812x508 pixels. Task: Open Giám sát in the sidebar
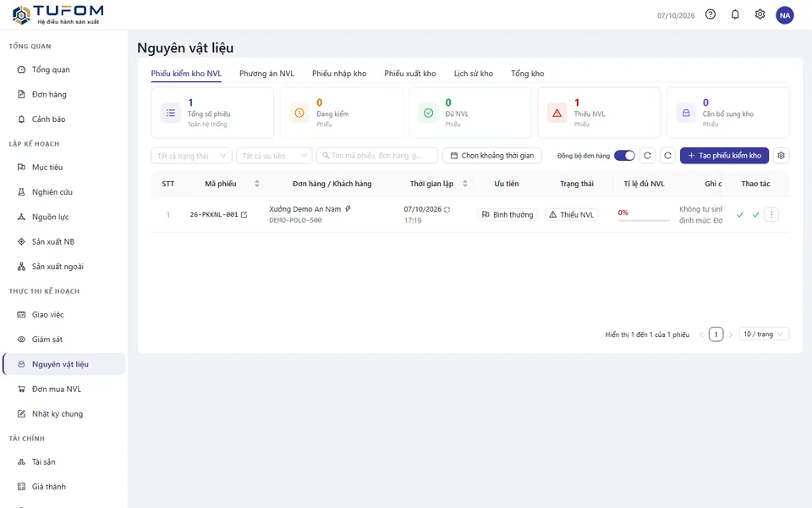[x=63, y=340]
